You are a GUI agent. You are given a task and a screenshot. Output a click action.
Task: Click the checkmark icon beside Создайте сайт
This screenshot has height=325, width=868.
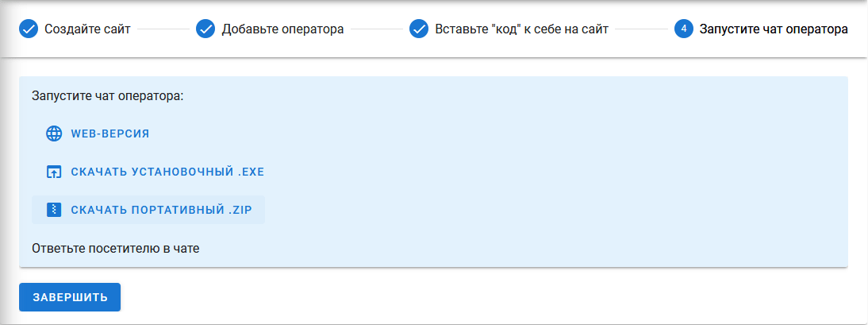click(x=29, y=29)
